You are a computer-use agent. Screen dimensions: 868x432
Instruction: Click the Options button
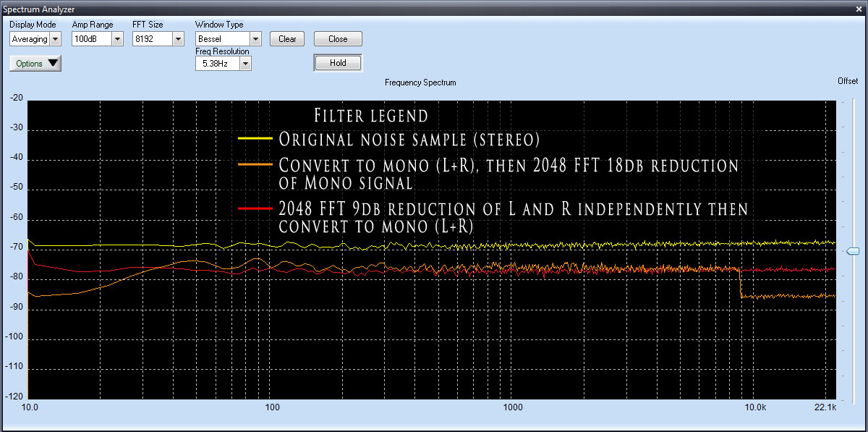click(x=35, y=64)
